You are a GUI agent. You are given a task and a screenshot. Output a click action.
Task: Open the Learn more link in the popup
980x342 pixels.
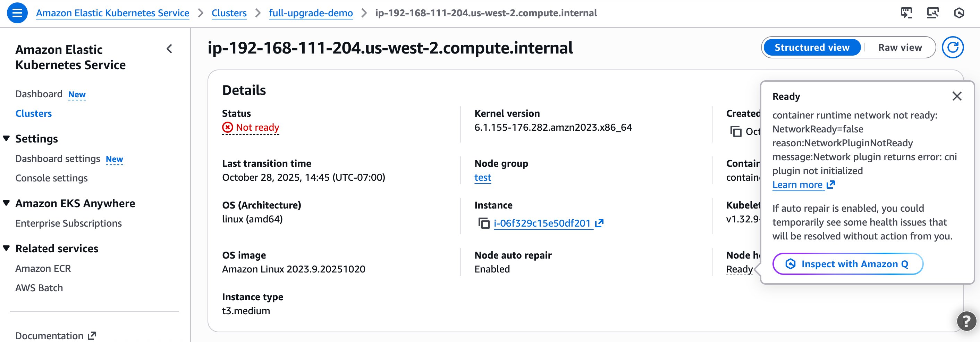click(798, 185)
